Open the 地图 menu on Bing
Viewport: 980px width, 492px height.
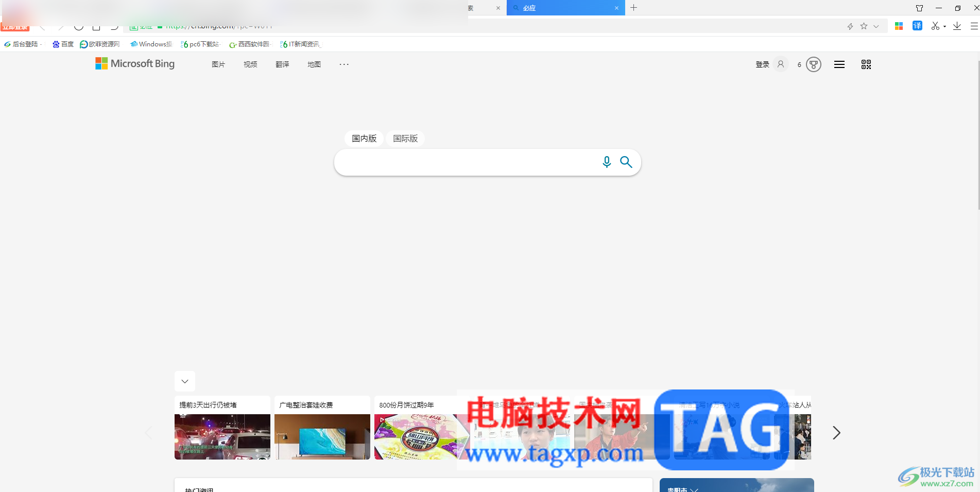click(314, 64)
